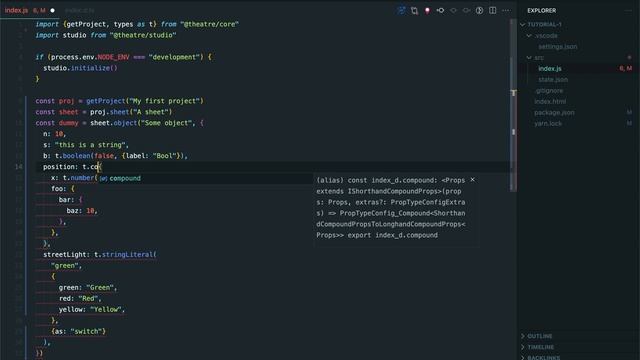Split the editor with the split icon

493,11
